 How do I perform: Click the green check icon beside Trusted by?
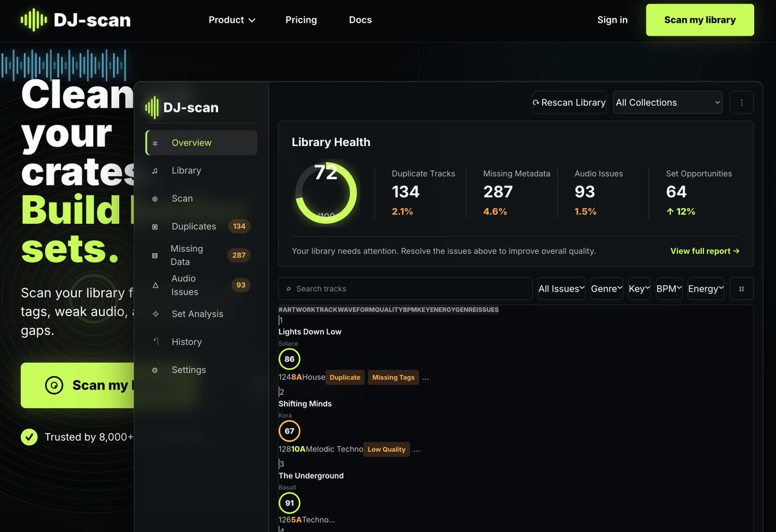(29, 437)
